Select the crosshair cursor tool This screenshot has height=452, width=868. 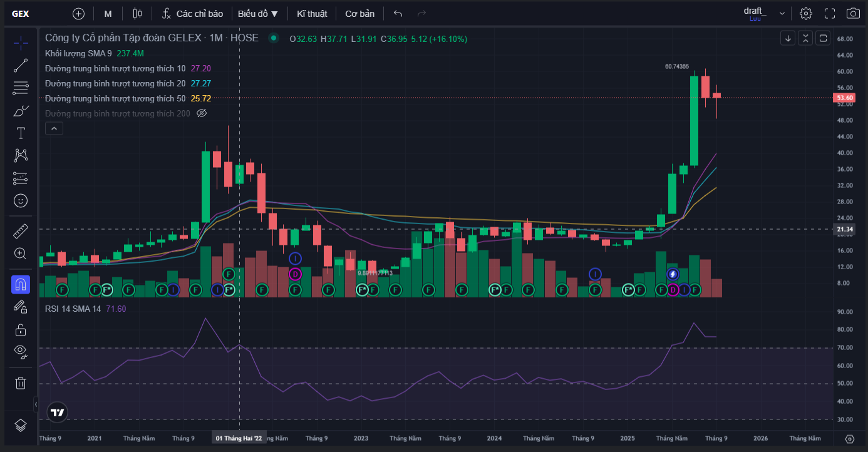21,43
